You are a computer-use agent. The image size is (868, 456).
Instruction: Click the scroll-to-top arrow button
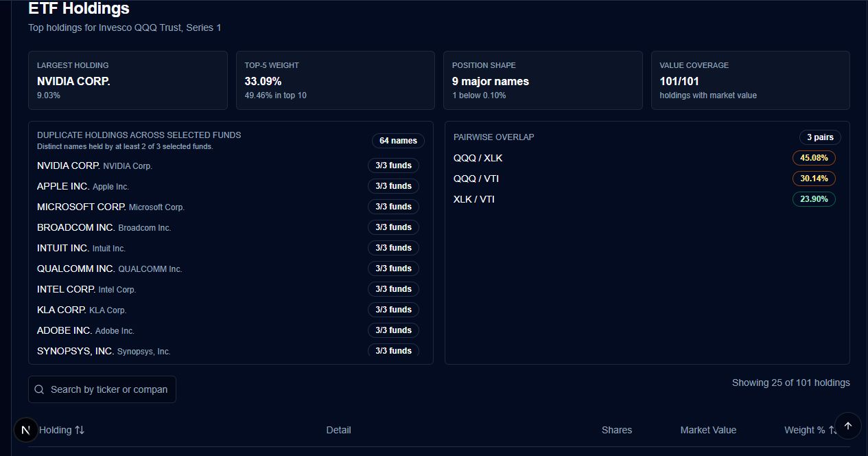pyautogui.click(x=847, y=426)
